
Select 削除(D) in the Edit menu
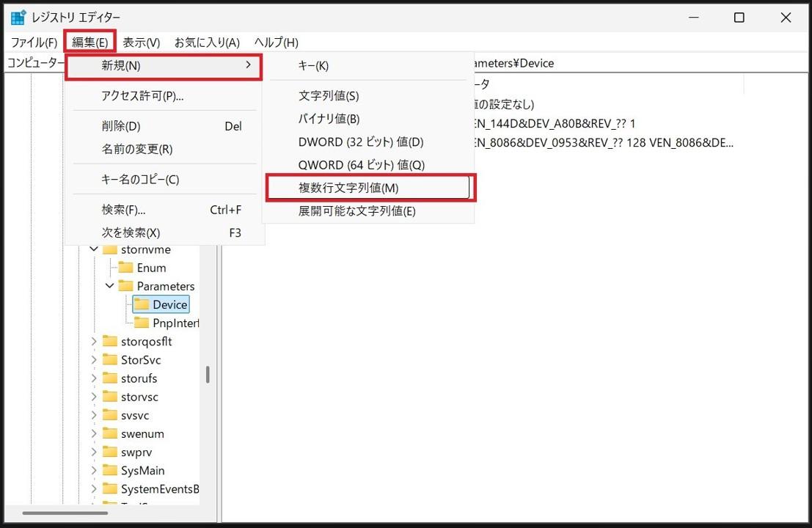165,126
